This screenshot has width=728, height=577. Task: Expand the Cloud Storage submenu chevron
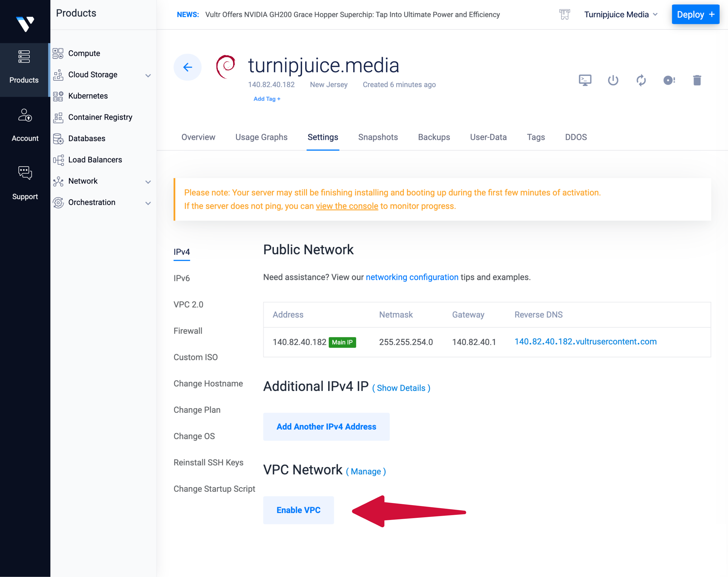pos(148,75)
